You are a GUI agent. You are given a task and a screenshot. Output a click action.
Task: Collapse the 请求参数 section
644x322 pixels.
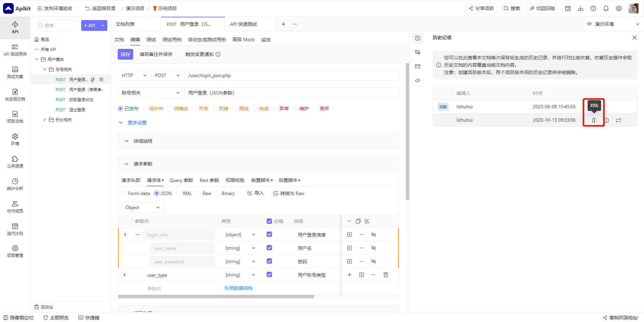point(258,164)
